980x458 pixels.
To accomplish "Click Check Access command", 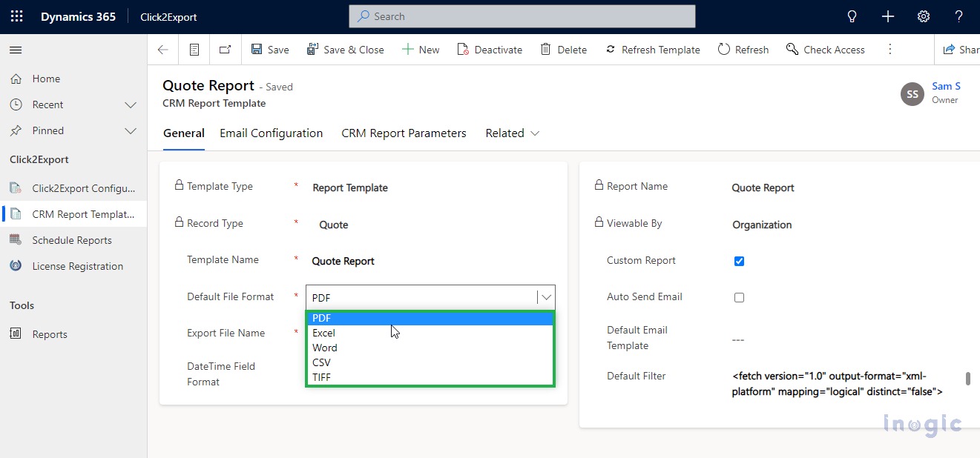I will (826, 50).
